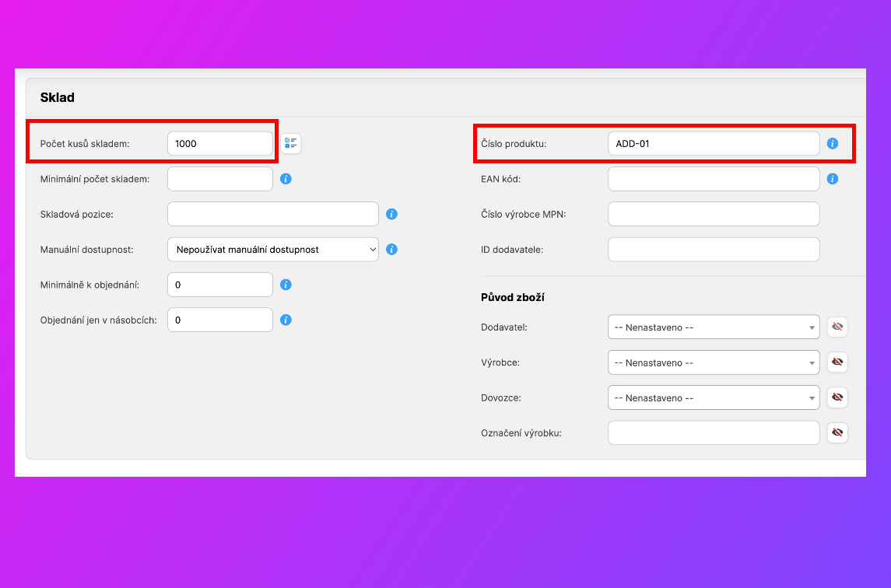Screen dimensions: 891x588
Task: Focus the Číslo výrobce MPN field
Action: click(x=713, y=214)
